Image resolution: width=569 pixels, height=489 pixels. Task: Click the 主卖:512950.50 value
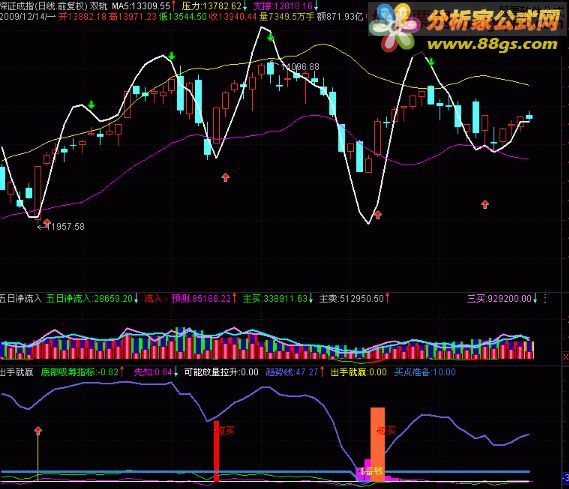coord(351,299)
